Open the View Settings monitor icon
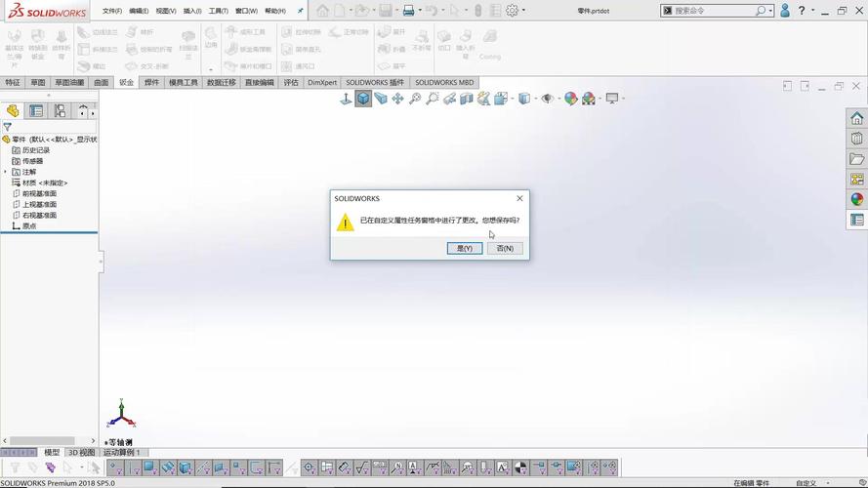 coord(611,99)
